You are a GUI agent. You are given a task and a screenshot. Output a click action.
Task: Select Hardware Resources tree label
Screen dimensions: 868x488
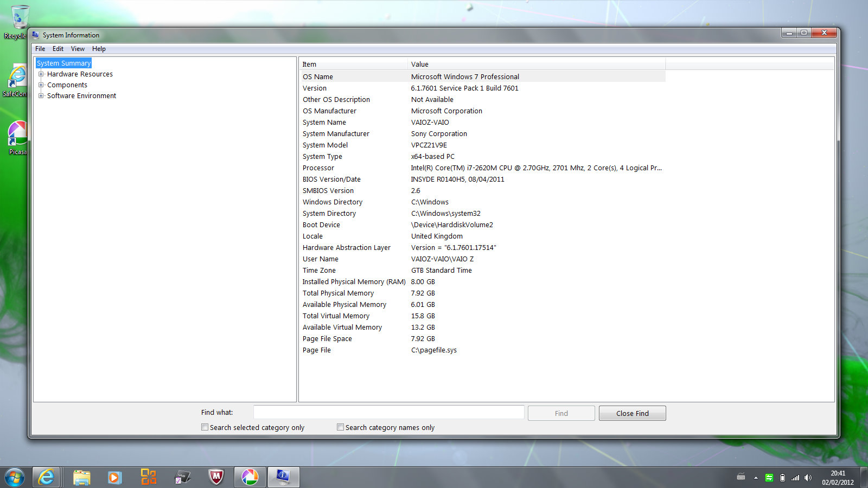80,74
